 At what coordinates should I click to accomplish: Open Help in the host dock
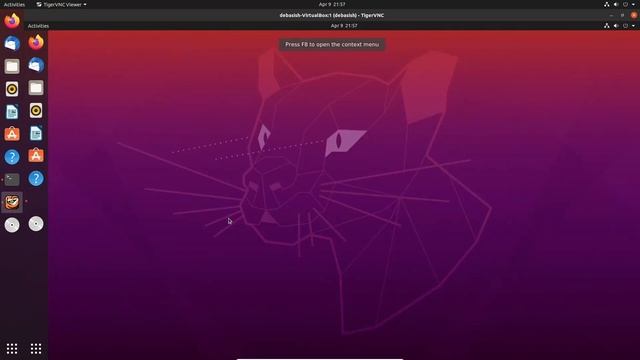click(x=12, y=157)
